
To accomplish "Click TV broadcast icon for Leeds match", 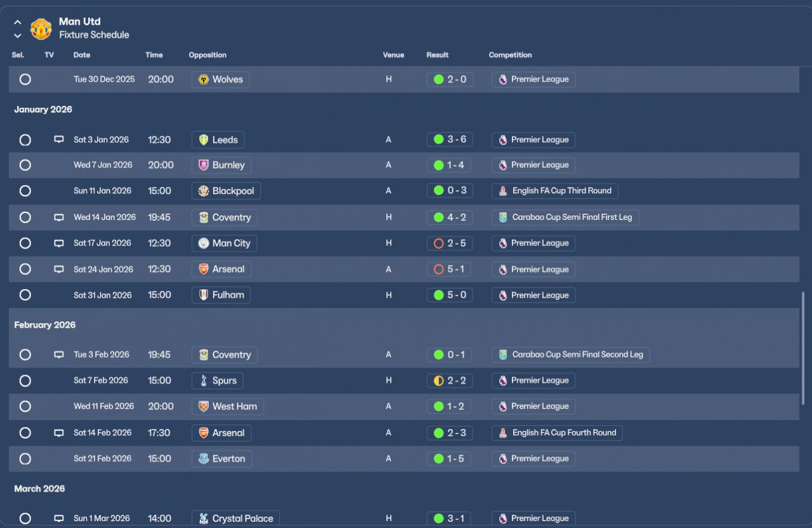I will point(59,139).
